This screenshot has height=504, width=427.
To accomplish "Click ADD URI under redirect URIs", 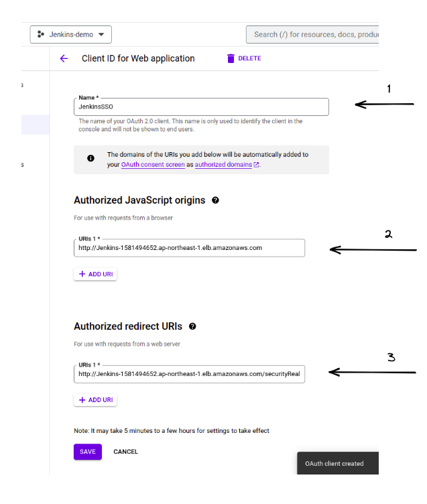I will point(95,400).
